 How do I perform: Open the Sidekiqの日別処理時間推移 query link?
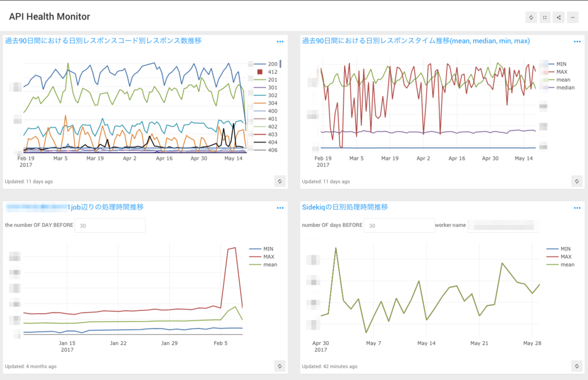coord(345,207)
